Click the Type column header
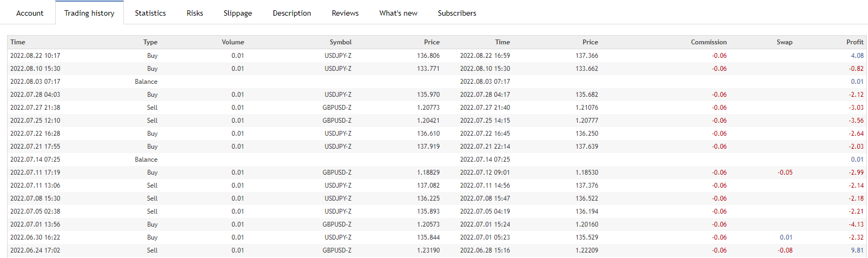The width and height of the screenshot is (868, 258). (x=150, y=42)
